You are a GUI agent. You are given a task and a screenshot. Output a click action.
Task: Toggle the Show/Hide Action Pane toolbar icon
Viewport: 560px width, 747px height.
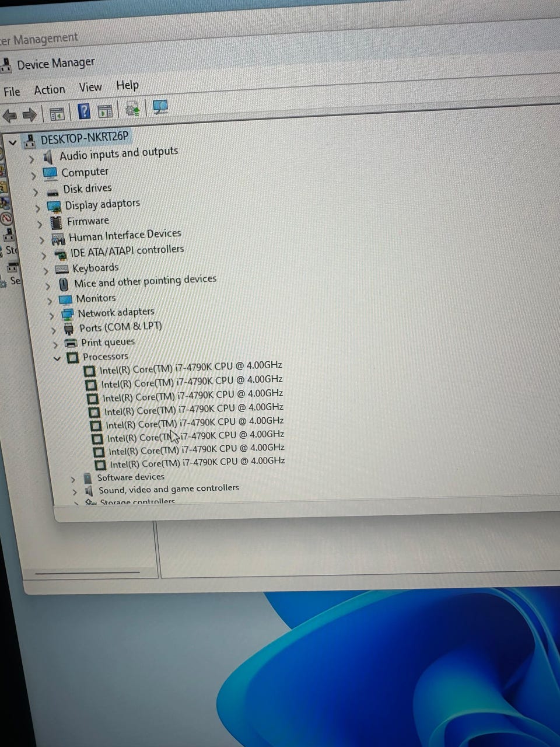105,110
